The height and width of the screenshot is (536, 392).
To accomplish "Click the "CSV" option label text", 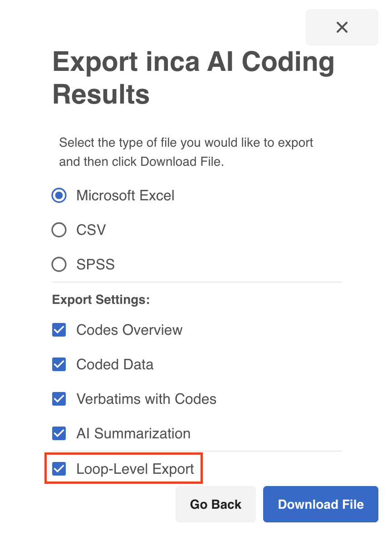I will (x=91, y=230).
